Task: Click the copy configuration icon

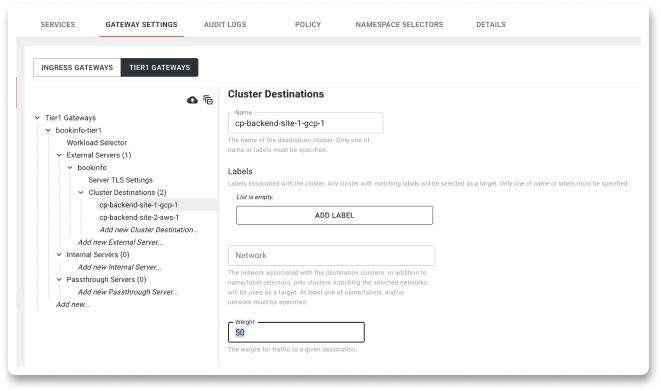Action: (x=208, y=100)
